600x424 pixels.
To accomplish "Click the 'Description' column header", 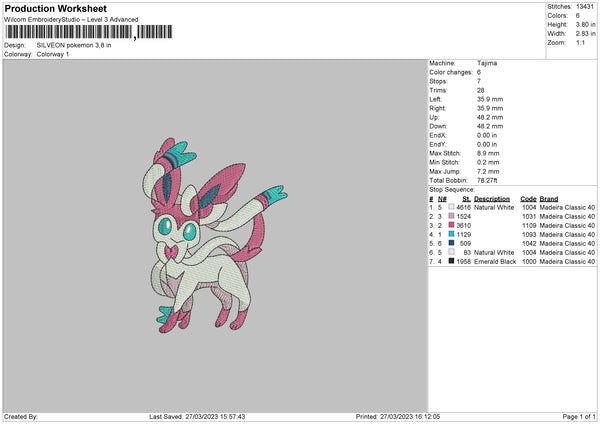I will click(x=492, y=199).
